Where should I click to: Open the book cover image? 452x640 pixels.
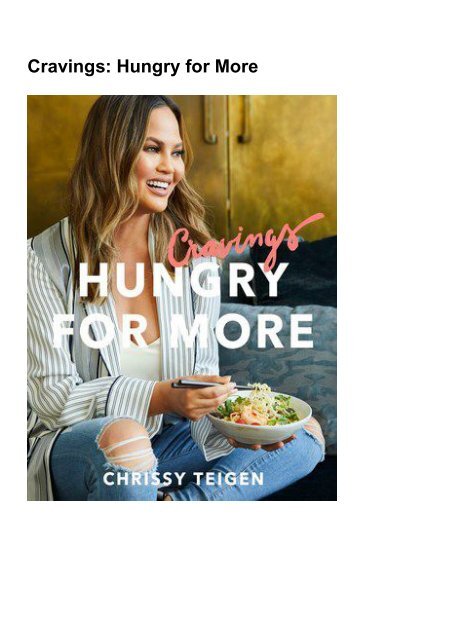click(182, 298)
